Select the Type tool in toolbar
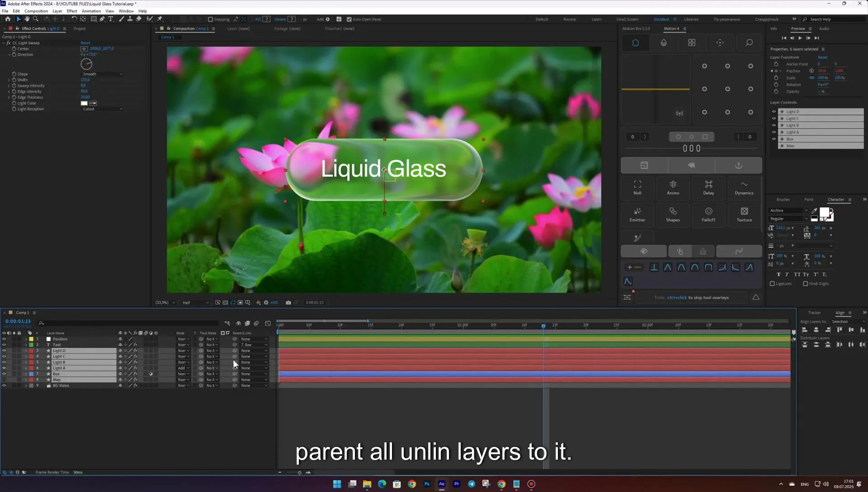The image size is (868, 492). coord(111,19)
